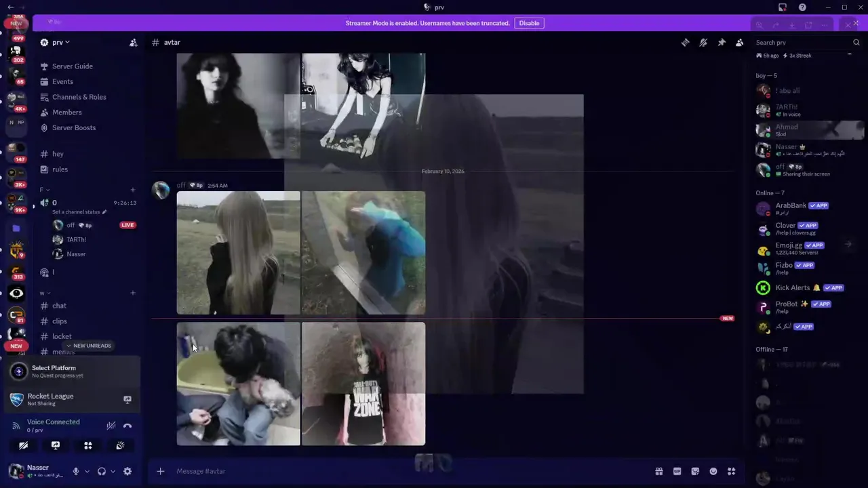Toggle the member list icon
This screenshot has height=488, width=868.
tap(740, 42)
